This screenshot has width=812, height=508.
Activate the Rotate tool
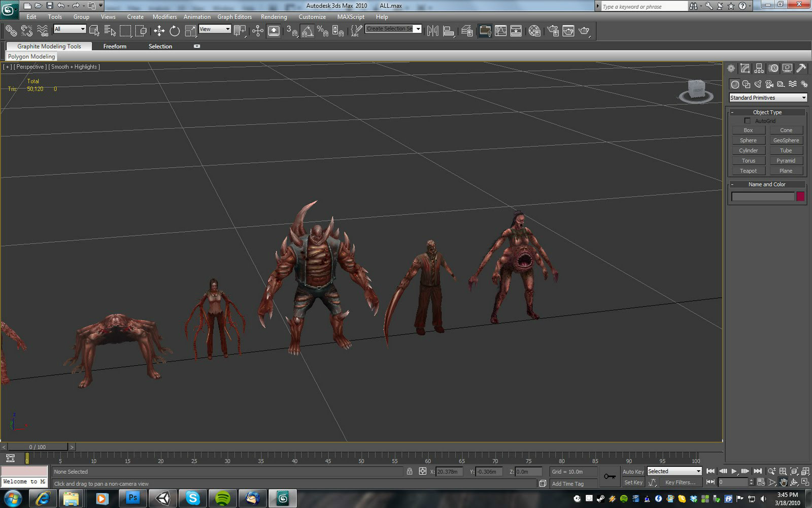click(175, 31)
